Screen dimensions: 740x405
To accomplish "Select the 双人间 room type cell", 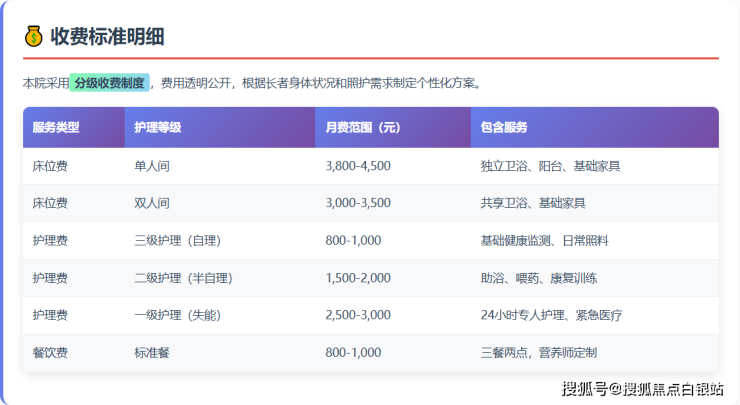I will 152,203.
